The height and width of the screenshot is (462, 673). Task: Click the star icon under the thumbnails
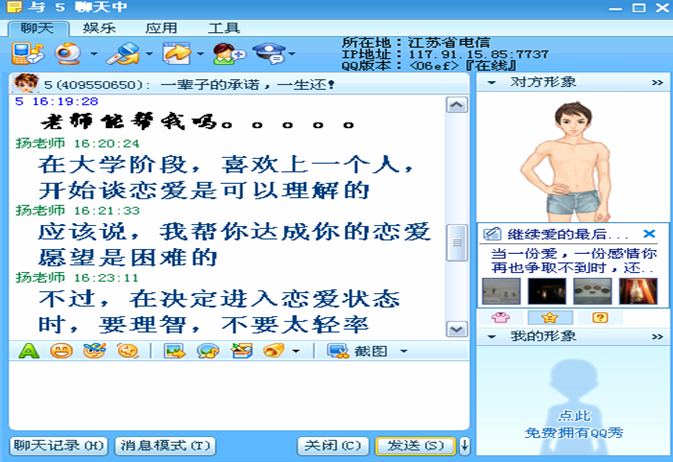point(550,318)
